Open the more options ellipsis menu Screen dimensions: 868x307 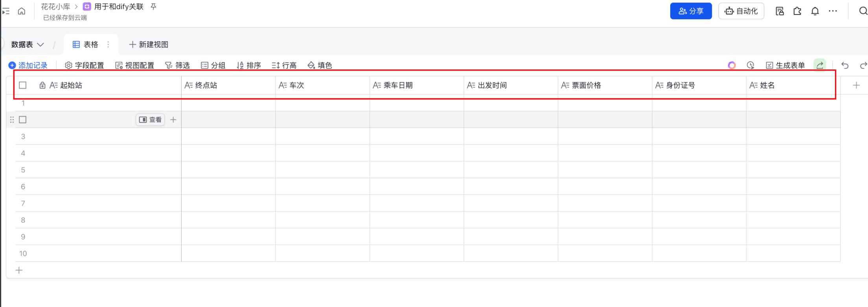[x=833, y=11]
